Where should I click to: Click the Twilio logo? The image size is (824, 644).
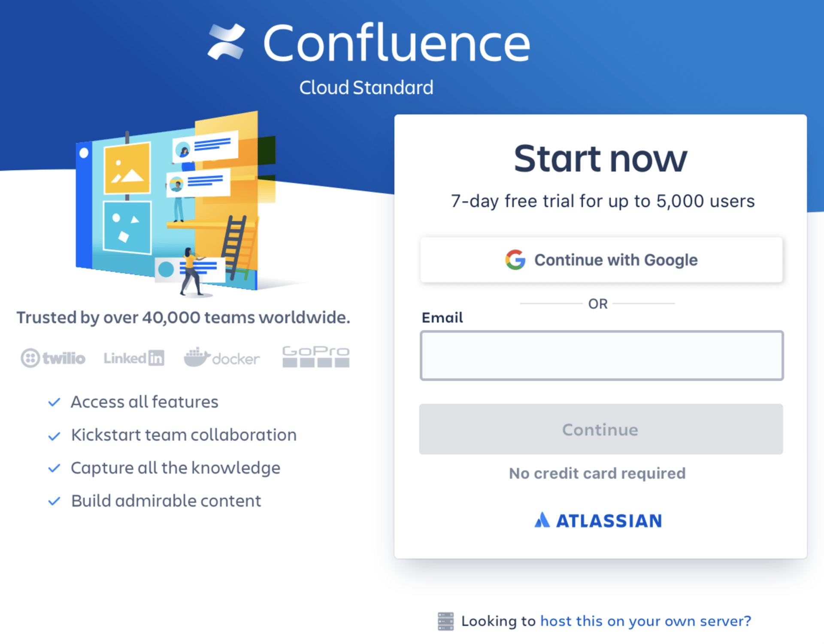click(x=53, y=358)
